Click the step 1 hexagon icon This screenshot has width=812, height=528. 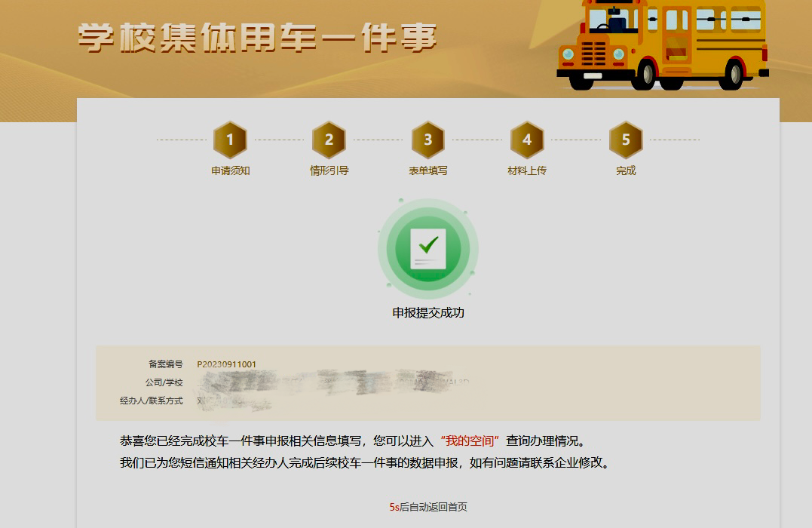click(x=230, y=140)
